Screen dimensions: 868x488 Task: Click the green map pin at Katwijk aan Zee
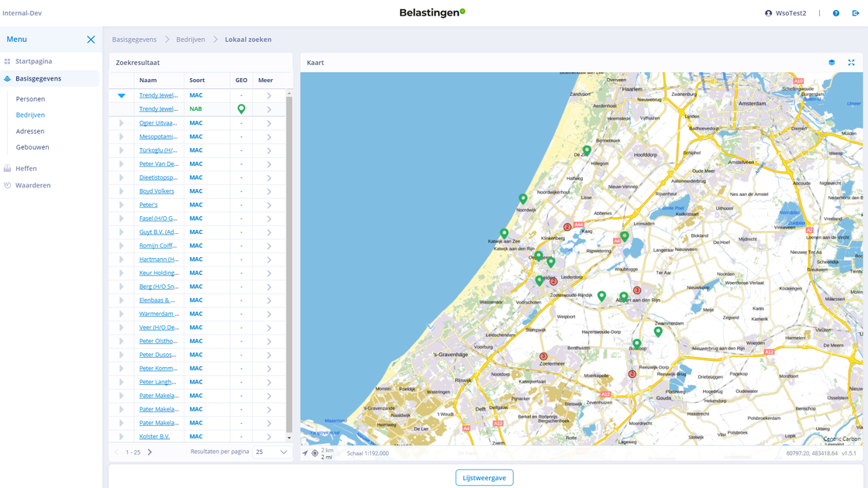pos(504,234)
